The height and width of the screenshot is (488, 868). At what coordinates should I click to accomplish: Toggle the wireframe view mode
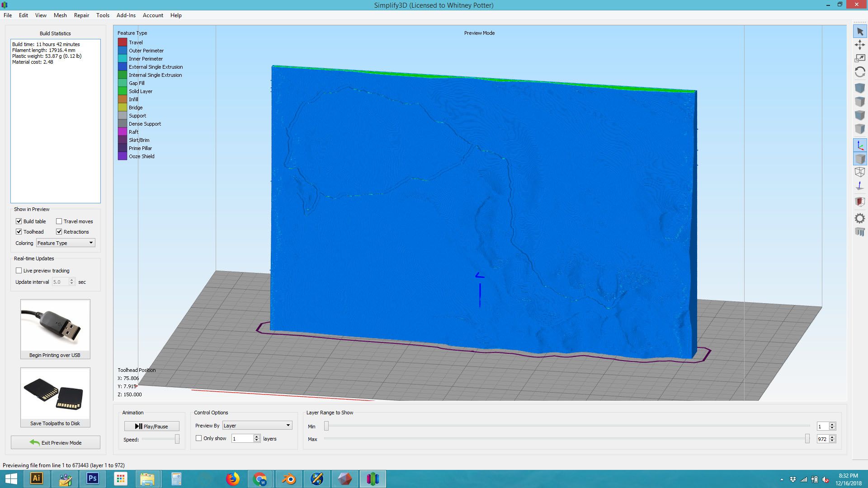[x=860, y=172]
